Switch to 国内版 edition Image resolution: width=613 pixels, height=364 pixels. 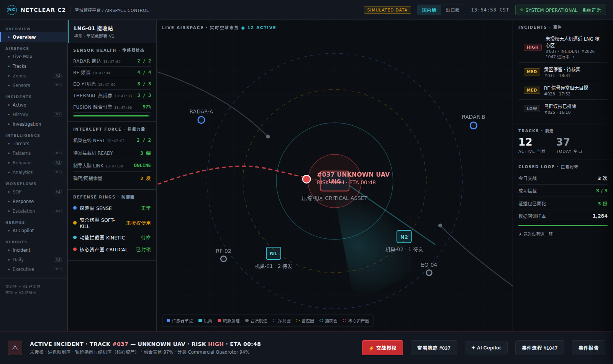[x=429, y=10]
